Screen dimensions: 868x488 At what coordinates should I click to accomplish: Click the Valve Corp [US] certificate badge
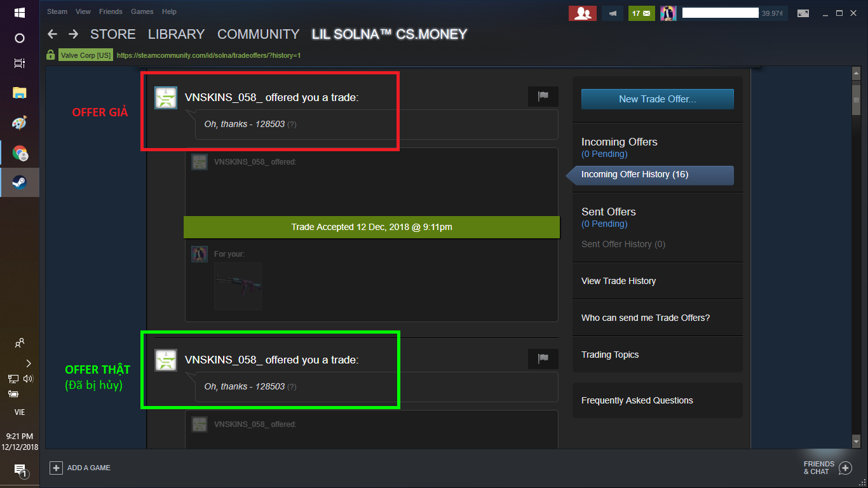click(86, 55)
